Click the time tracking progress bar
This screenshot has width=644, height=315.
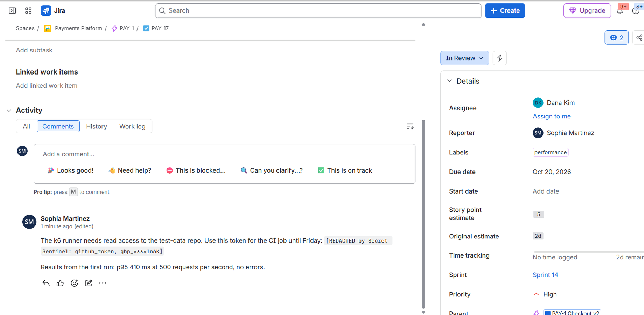[x=589, y=252]
